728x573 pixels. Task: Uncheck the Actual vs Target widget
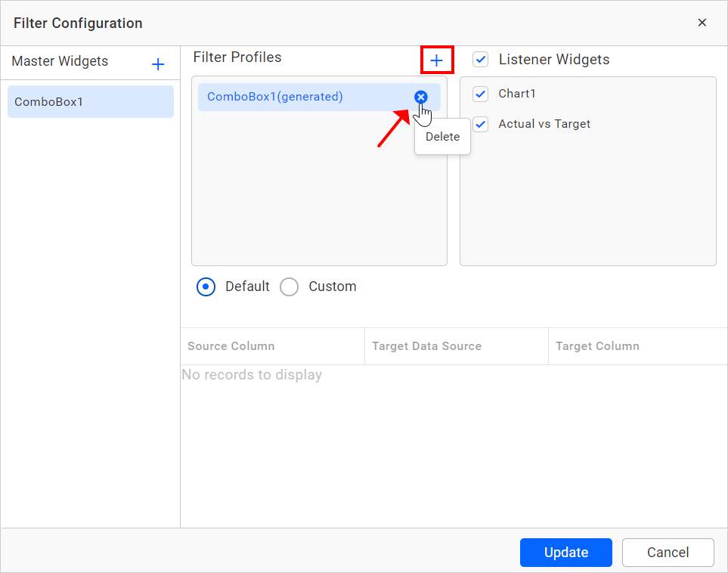(481, 124)
